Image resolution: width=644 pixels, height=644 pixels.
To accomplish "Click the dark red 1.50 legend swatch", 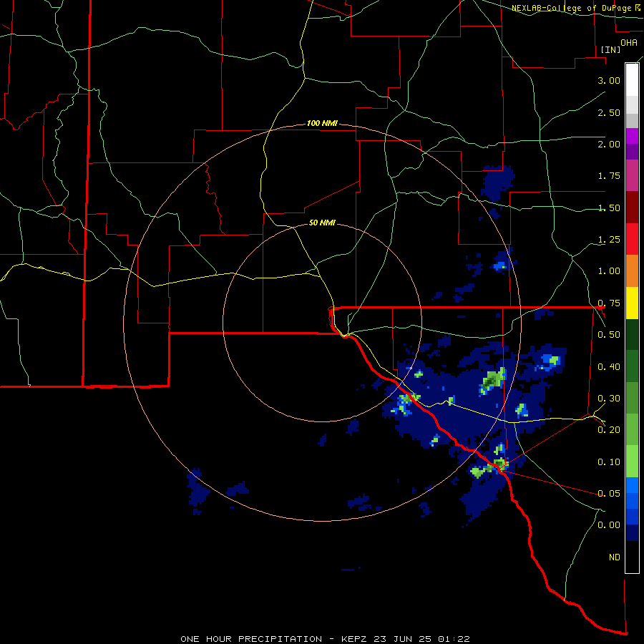I will pyautogui.click(x=632, y=208).
